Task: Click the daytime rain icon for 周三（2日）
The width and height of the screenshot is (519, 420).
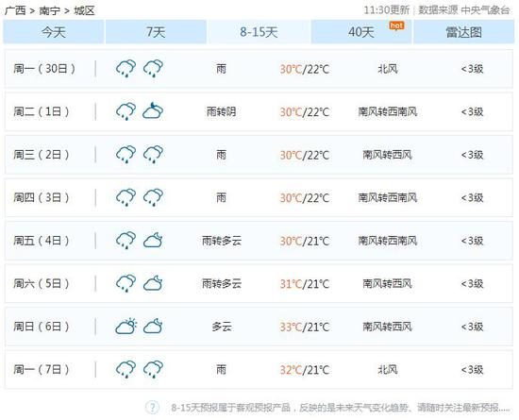Action: (x=126, y=155)
